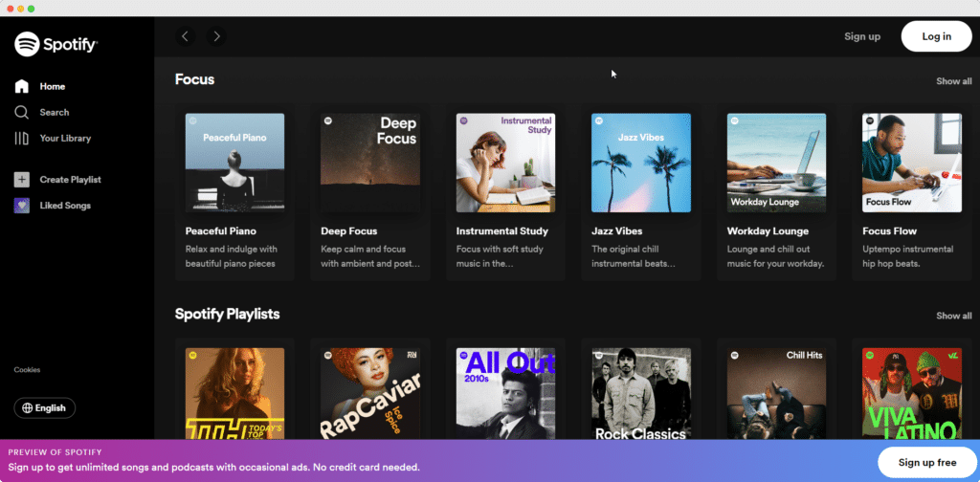Go back with the left arrow
Image resolution: width=980 pixels, height=482 pixels.
point(186,36)
